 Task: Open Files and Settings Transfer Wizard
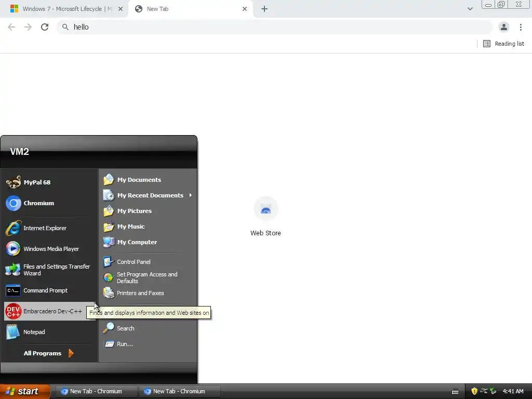point(49,270)
